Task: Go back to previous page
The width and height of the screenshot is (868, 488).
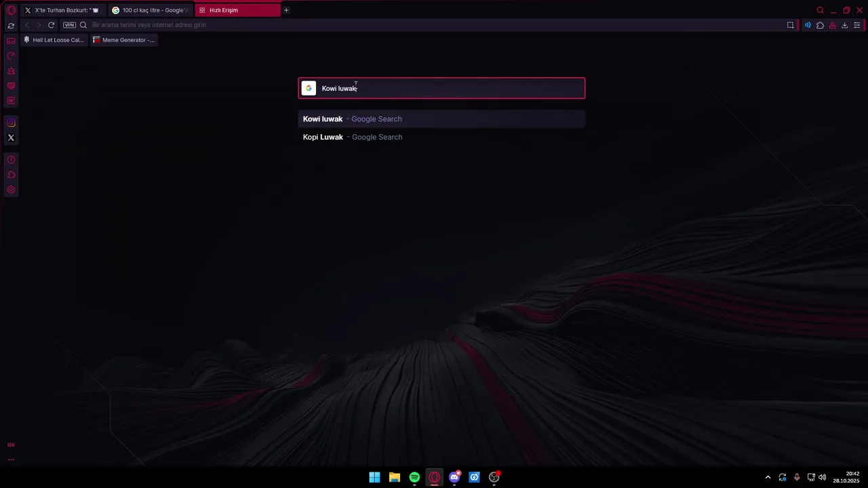Action: 26,25
